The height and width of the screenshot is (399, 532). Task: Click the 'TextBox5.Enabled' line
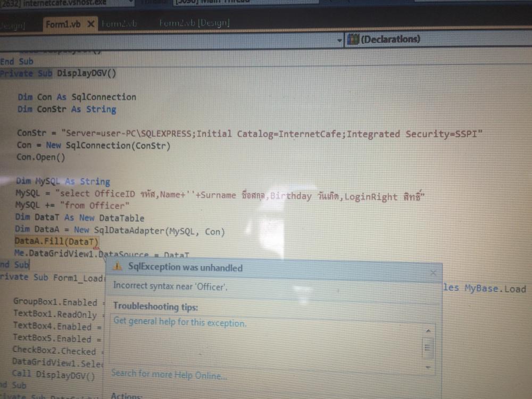[57, 338]
